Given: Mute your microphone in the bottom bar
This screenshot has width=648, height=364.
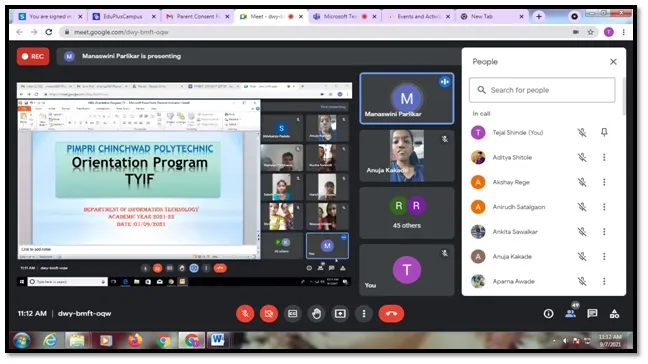Looking at the screenshot, I should (245, 314).
